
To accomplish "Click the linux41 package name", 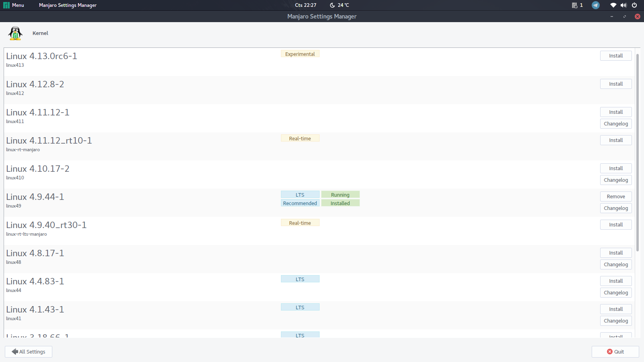I will 14,319.
